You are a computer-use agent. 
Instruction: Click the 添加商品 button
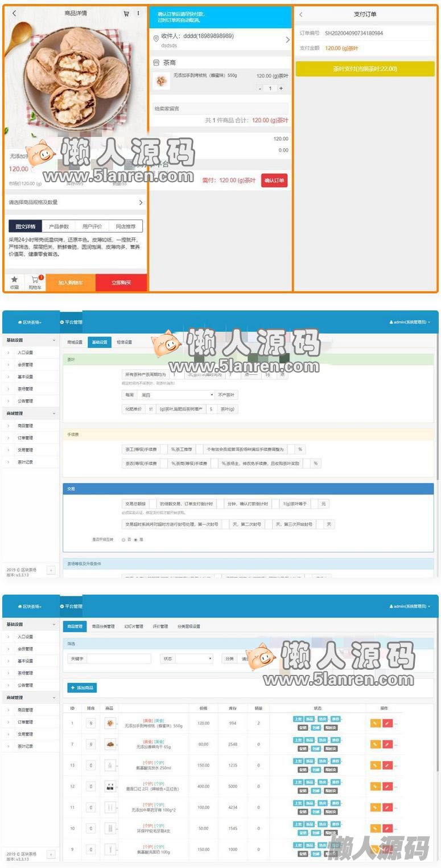point(82,688)
